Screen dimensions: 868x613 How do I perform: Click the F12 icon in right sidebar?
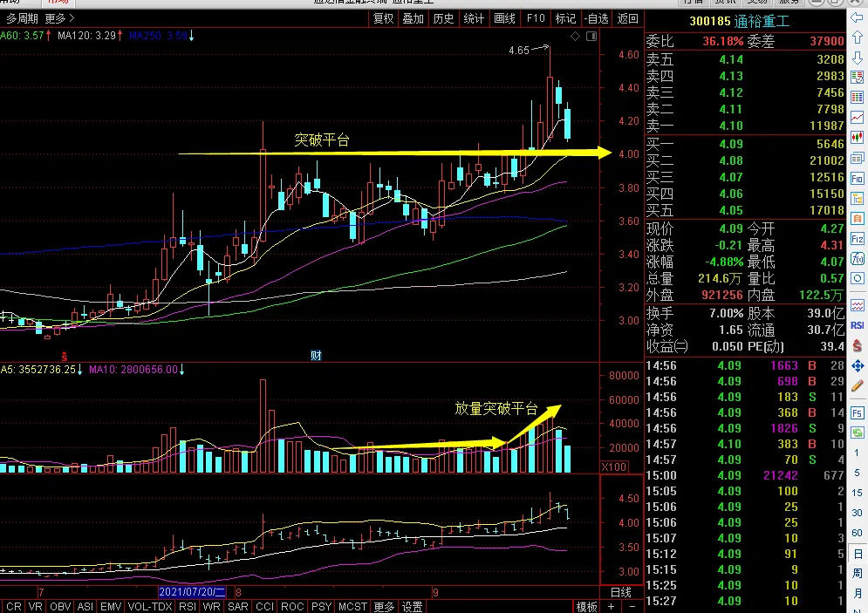pos(857,238)
